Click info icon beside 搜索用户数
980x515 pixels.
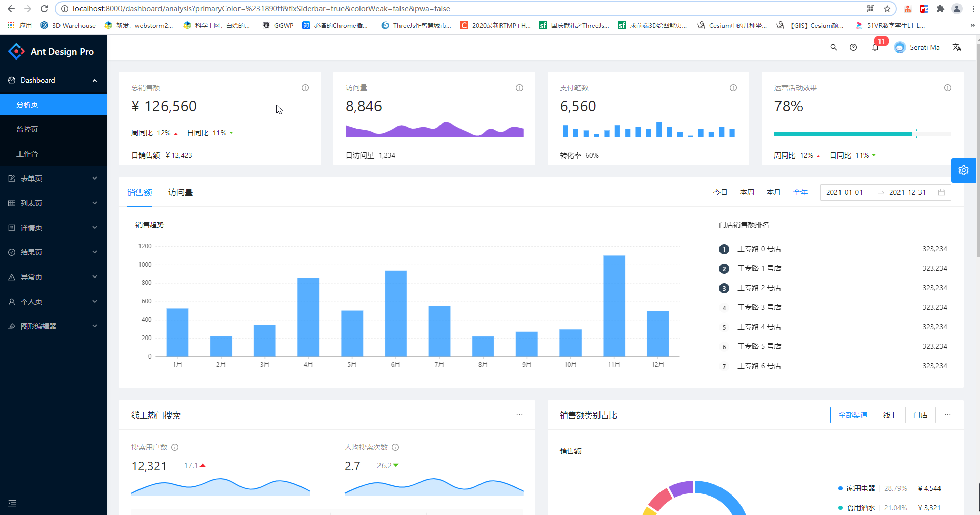175,447
